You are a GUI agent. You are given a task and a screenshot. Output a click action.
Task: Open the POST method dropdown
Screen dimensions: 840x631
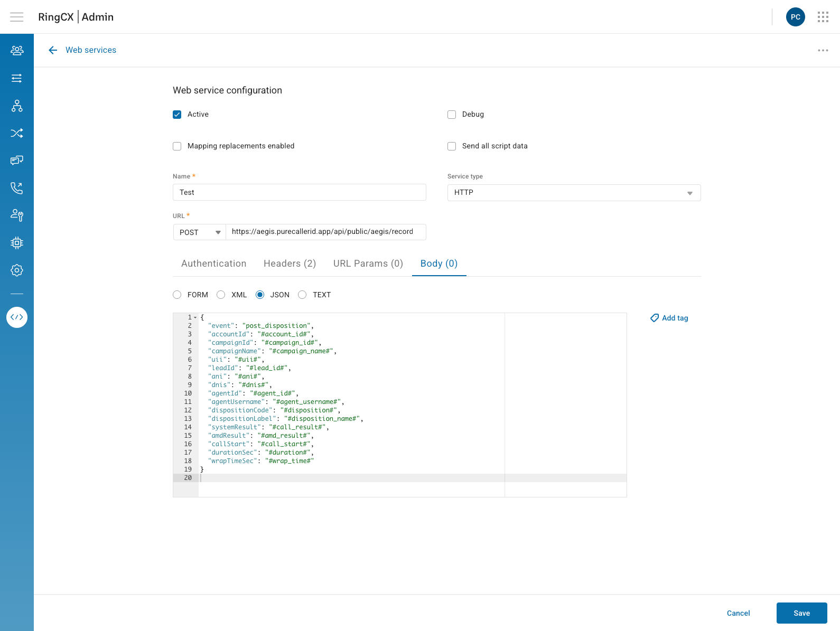pos(200,232)
